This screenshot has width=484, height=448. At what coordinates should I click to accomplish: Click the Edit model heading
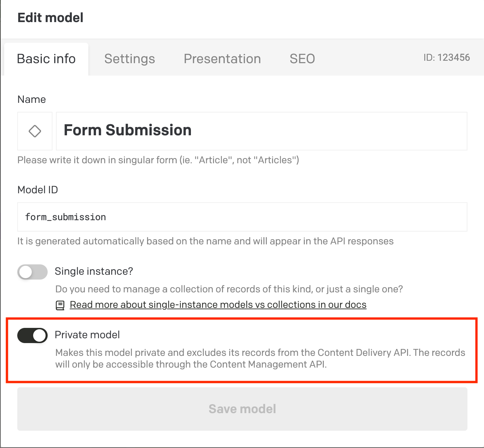(x=50, y=18)
